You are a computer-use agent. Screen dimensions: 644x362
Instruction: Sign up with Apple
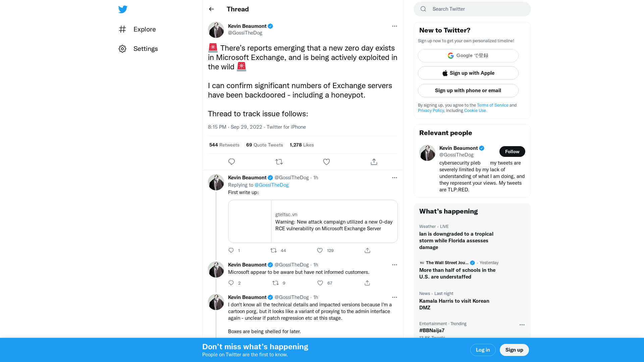tap(468, 73)
